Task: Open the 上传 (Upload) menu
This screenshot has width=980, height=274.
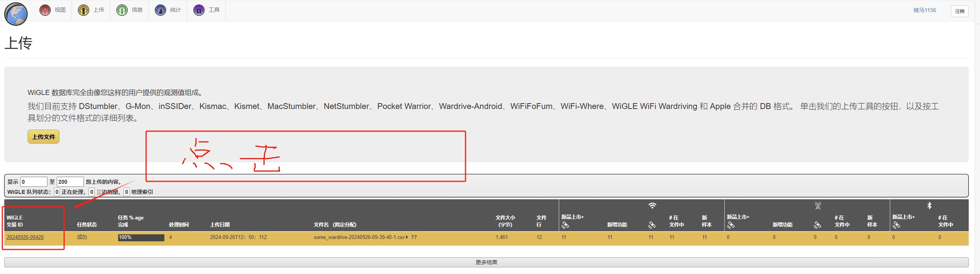Action: coord(91,10)
